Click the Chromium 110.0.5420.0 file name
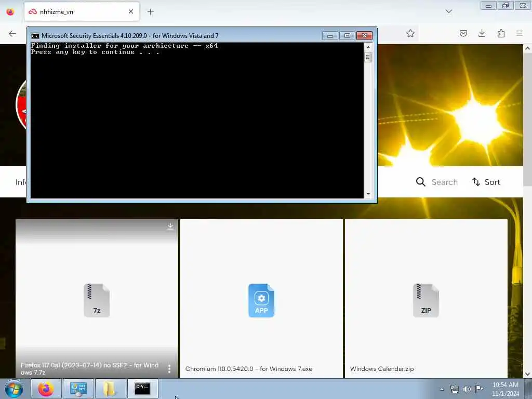The width and height of the screenshot is (532, 399). click(x=249, y=369)
